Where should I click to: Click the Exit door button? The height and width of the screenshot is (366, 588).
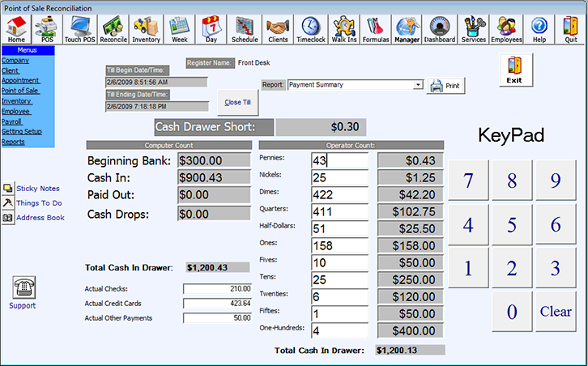click(x=516, y=70)
